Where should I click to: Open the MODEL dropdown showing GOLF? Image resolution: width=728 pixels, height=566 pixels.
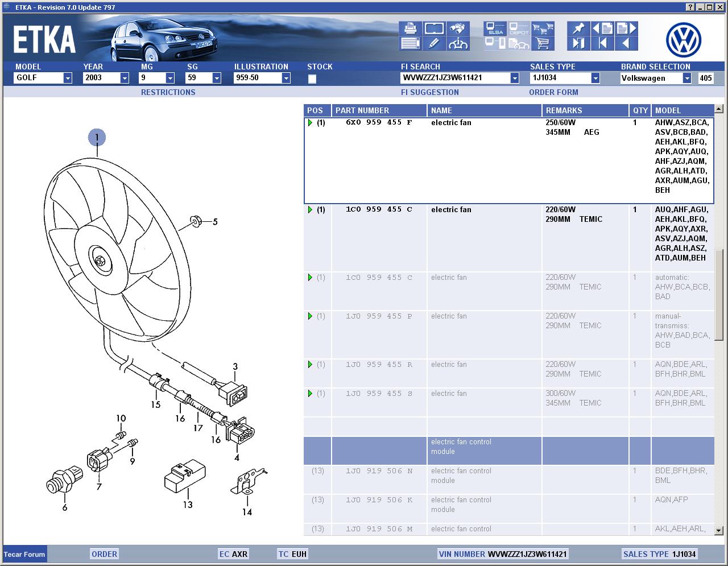pyautogui.click(x=67, y=78)
